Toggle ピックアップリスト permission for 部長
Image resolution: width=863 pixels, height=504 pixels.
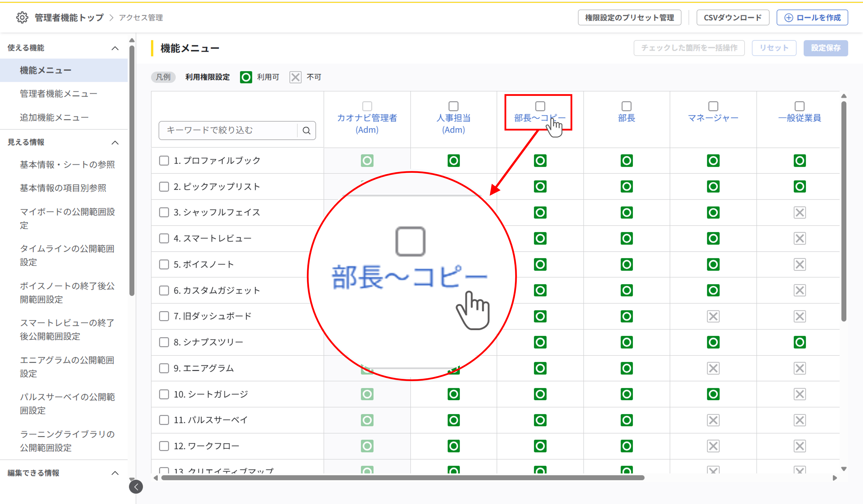point(627,187)
